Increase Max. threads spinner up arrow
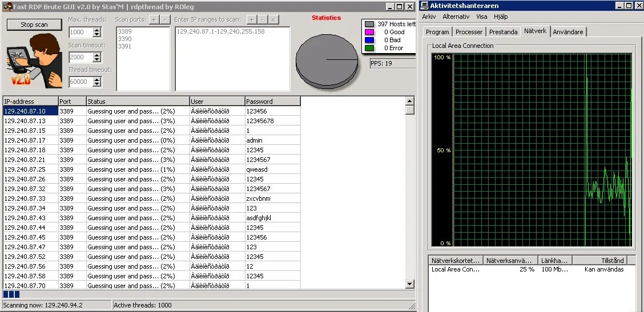 click(96, 30)
